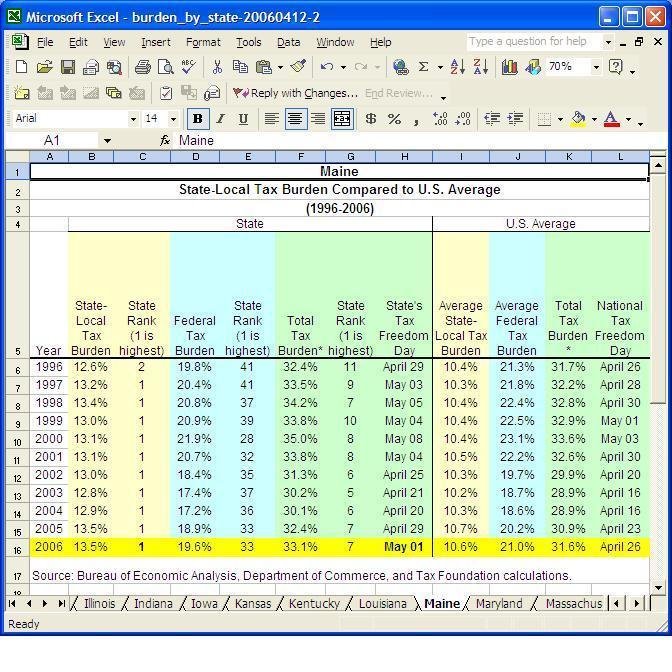Open the Borders dropdown arrow
This screenshot has height=672, width=672.
(x=560, y=119)
